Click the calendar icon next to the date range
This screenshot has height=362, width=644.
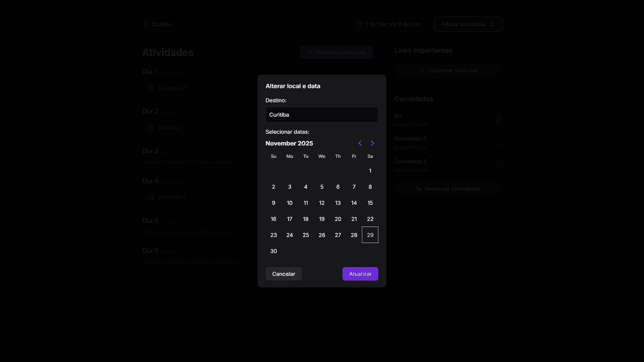358,24
